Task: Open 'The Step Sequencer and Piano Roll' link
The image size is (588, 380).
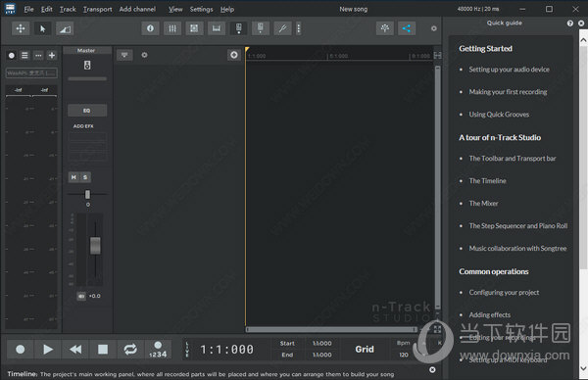Action: click(x=517, y=225)
